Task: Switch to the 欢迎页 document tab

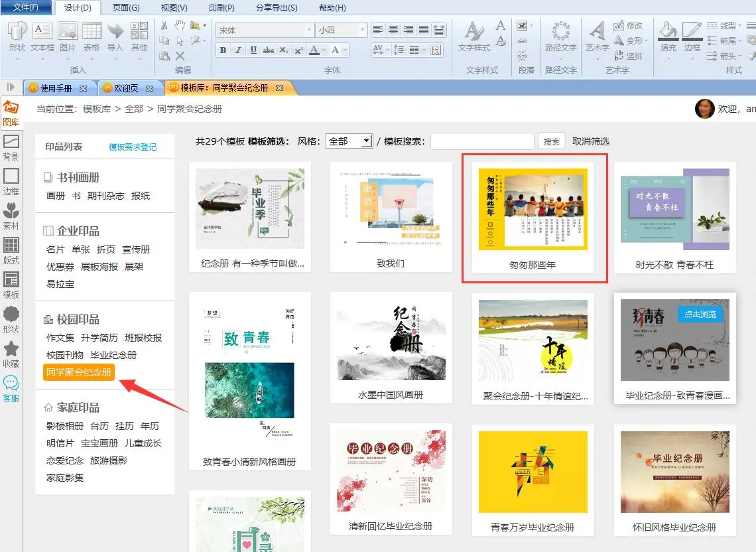Action: tap(126, 88)
